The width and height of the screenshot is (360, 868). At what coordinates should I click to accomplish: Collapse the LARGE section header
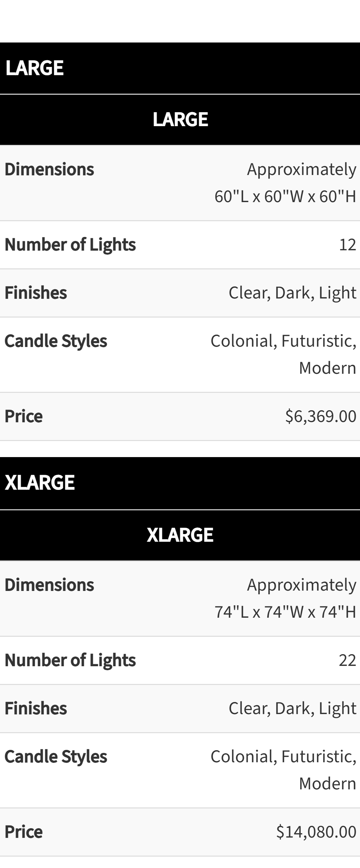tap(180, 68)
